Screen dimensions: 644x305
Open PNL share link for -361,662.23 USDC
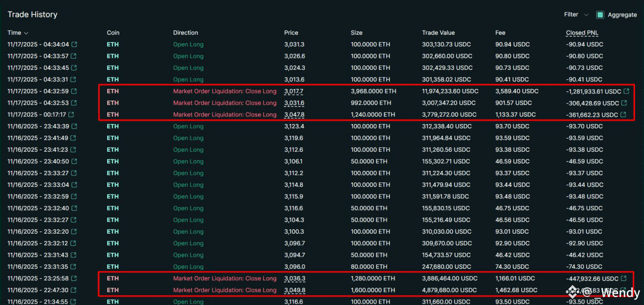click(624, 115)
